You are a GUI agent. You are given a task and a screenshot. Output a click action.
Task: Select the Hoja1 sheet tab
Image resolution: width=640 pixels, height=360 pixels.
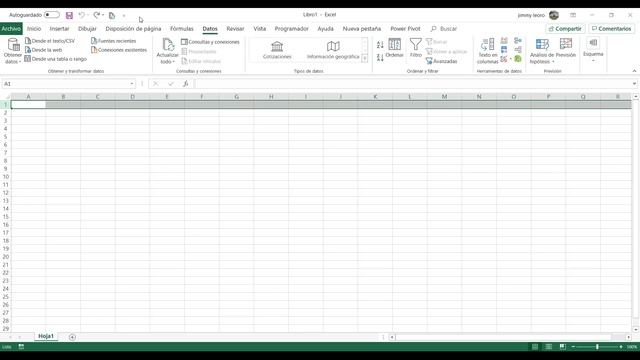point(46,336)
